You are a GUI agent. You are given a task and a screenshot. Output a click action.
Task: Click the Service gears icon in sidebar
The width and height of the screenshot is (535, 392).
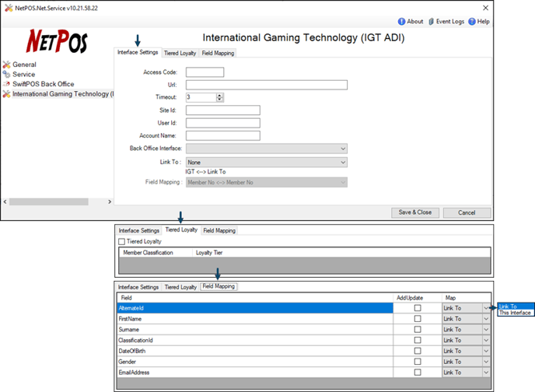(x=6, y=74)
